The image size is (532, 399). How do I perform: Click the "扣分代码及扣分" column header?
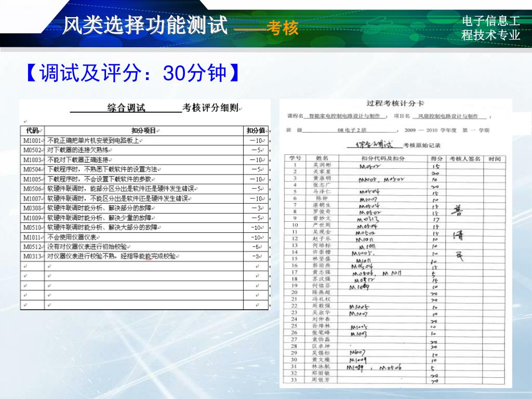383,158
